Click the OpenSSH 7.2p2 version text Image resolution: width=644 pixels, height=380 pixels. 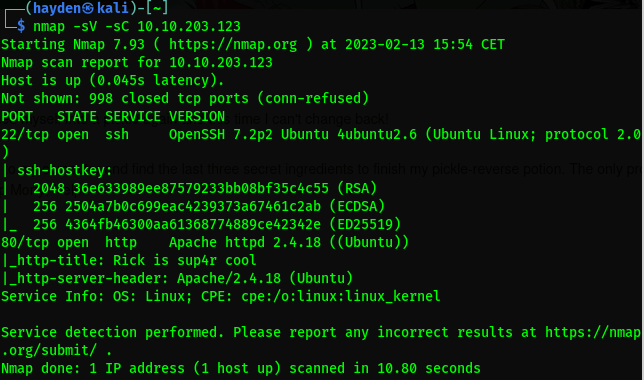click(221, 134)
